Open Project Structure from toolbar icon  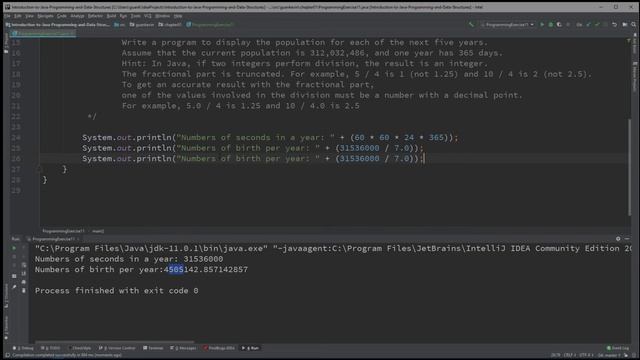(625, 24)
